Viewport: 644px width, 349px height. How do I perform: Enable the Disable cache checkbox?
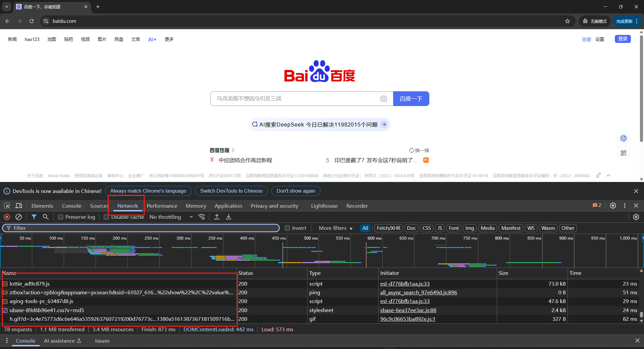click(x=106, y=217)
